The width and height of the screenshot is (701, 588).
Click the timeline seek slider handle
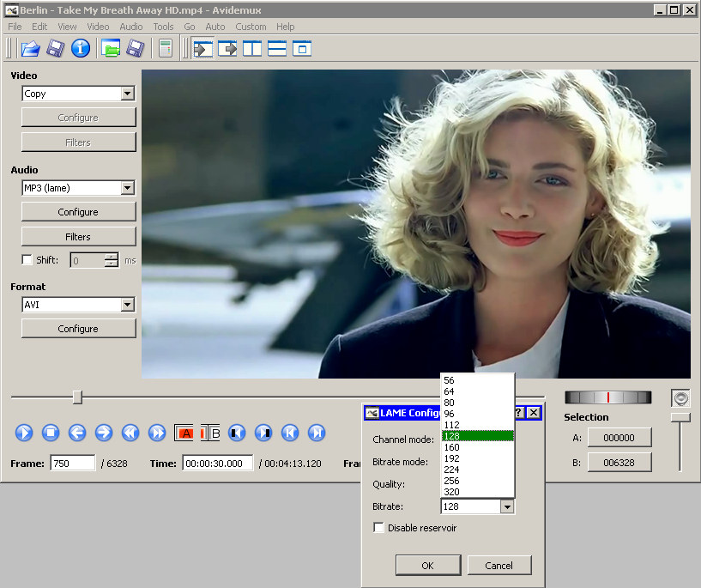click(x=77, y=397)
